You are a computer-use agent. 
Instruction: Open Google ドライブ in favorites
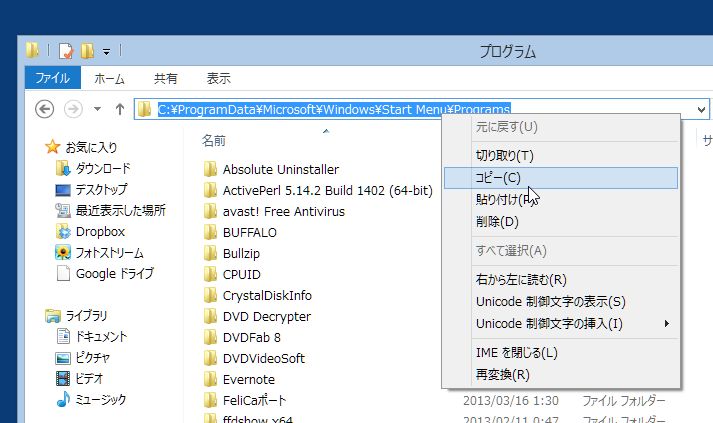click(115, 273)
